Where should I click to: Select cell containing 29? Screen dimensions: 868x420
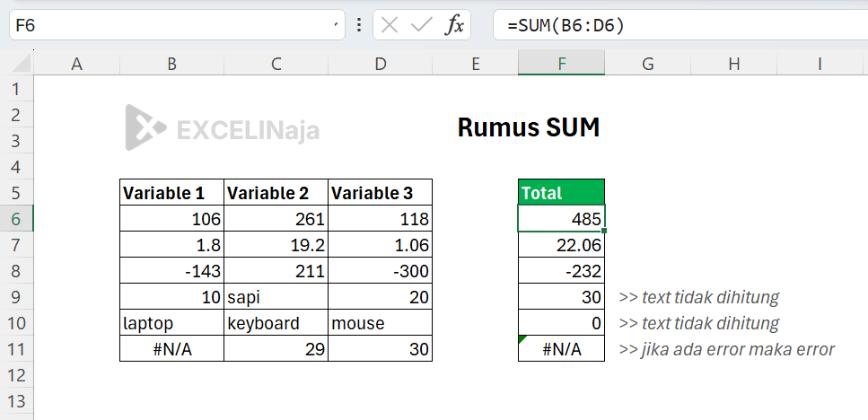pyautogui.click(x=276, y=348)
